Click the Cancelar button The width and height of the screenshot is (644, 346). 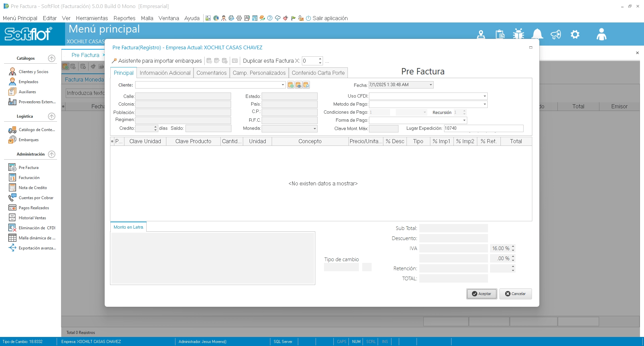point(516,294)
